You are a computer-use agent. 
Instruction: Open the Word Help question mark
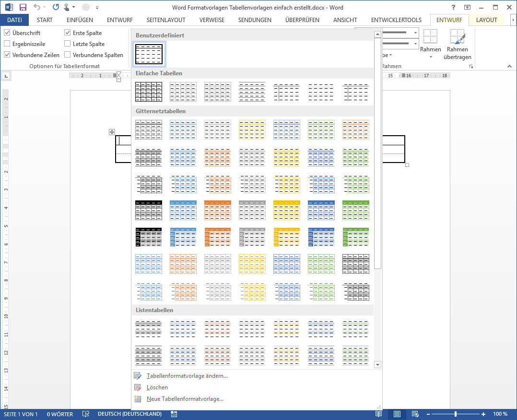[453, 7]
